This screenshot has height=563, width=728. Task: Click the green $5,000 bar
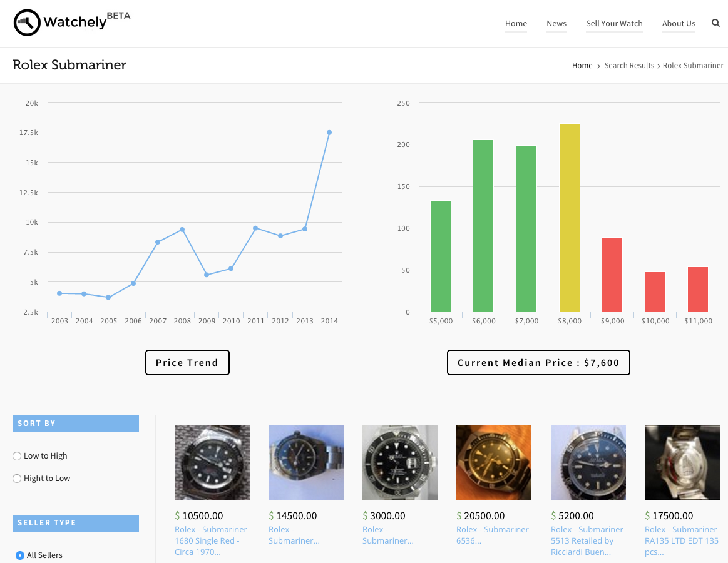[x=441, y=256]
